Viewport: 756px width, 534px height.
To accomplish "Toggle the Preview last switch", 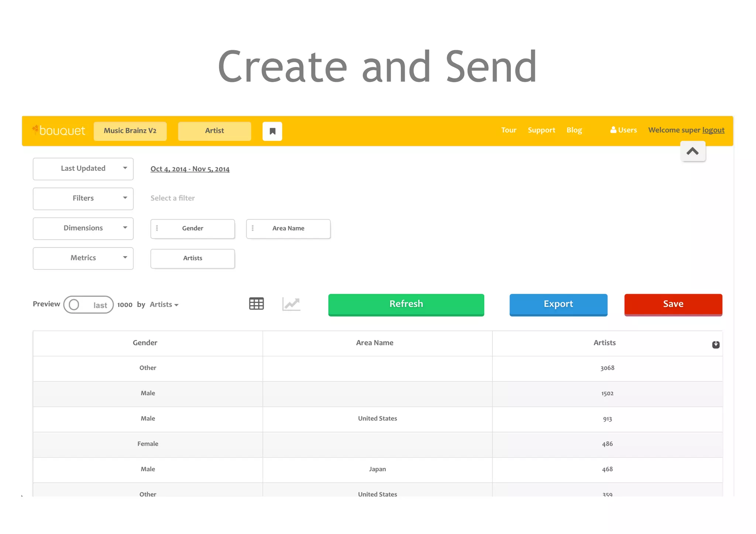I will [88, 305].
